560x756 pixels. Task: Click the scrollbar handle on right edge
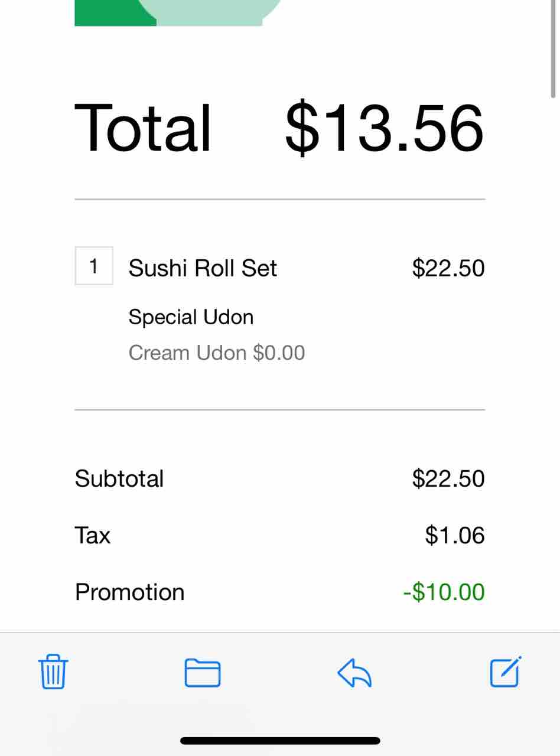554,47
